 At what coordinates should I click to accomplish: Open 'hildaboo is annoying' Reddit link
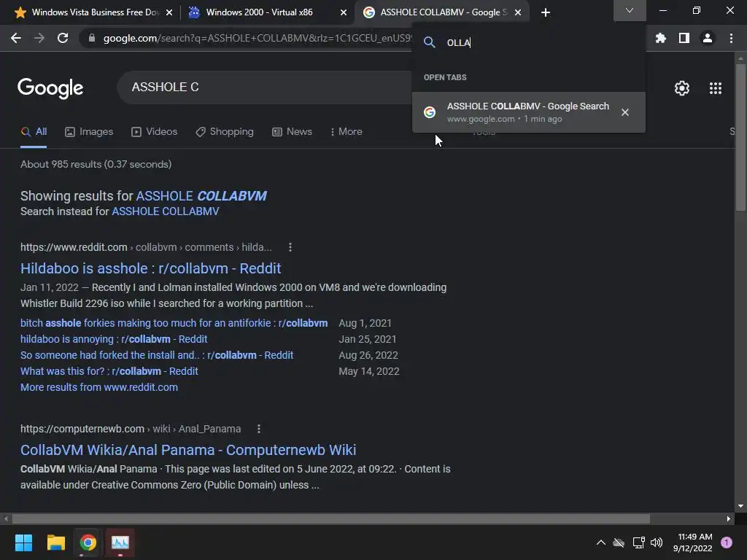tap(114, 339)
